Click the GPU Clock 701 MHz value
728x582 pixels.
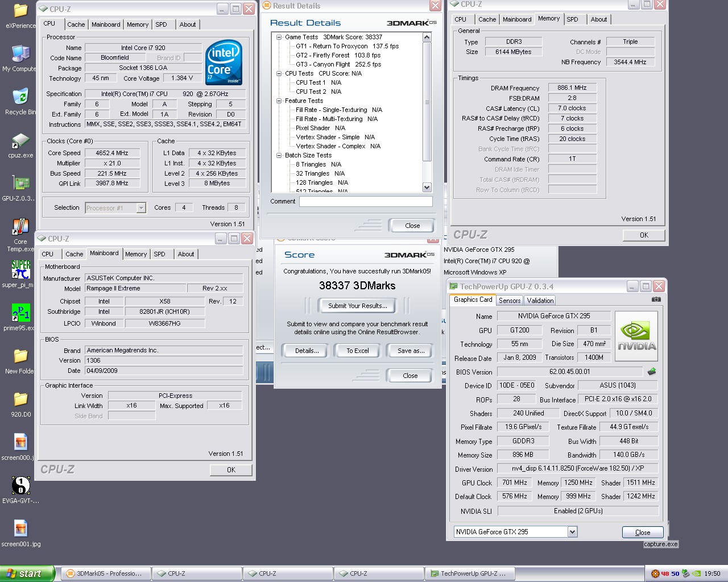point(514,483)
